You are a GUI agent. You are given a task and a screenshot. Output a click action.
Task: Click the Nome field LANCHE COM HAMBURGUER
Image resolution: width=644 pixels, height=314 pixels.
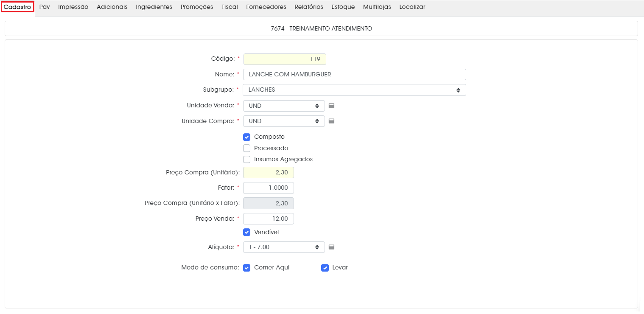pyautogui.click(x=354, y=74)
